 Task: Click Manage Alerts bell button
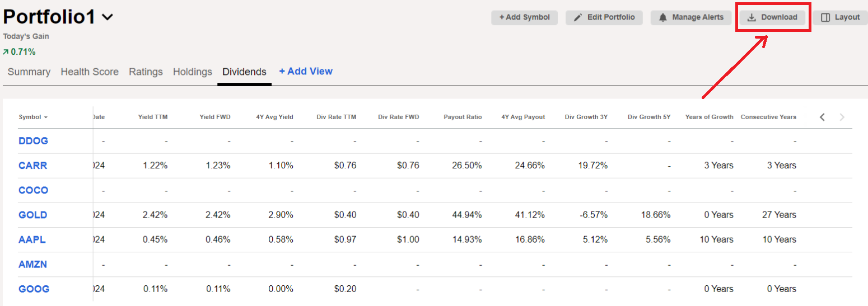pyautogui.click(x=690, y=17)
